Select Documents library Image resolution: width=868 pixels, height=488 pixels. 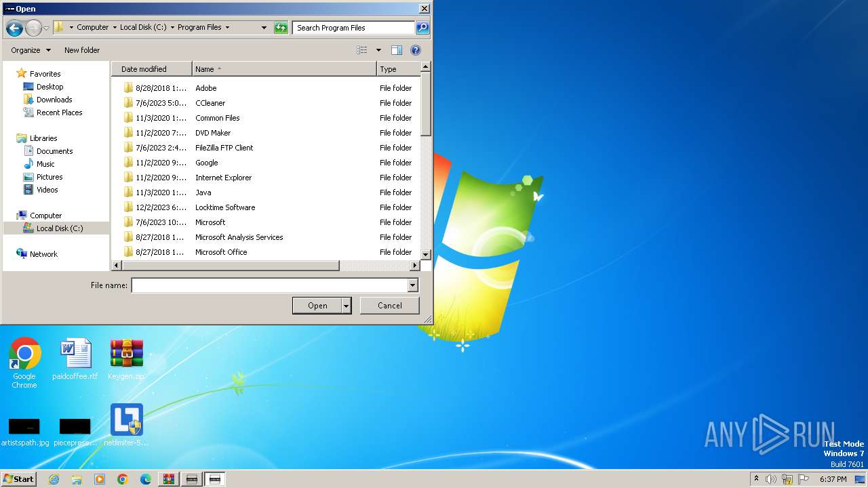(x=54, y=151)
